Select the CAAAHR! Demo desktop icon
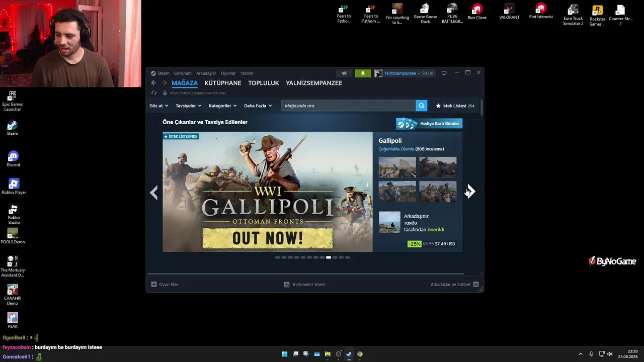The height and width of the screenshot is (362, 644). (x=13, y=295)
